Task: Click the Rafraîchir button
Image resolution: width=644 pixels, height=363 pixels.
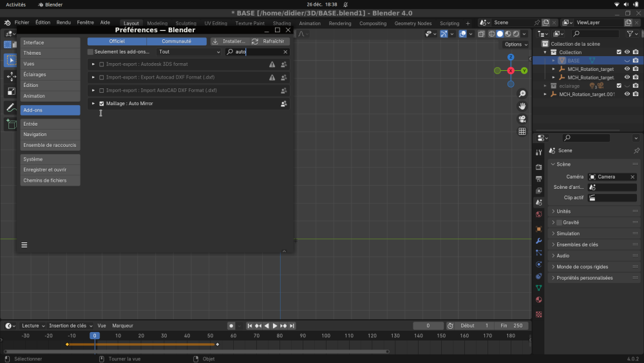Action: click(269, 41)
